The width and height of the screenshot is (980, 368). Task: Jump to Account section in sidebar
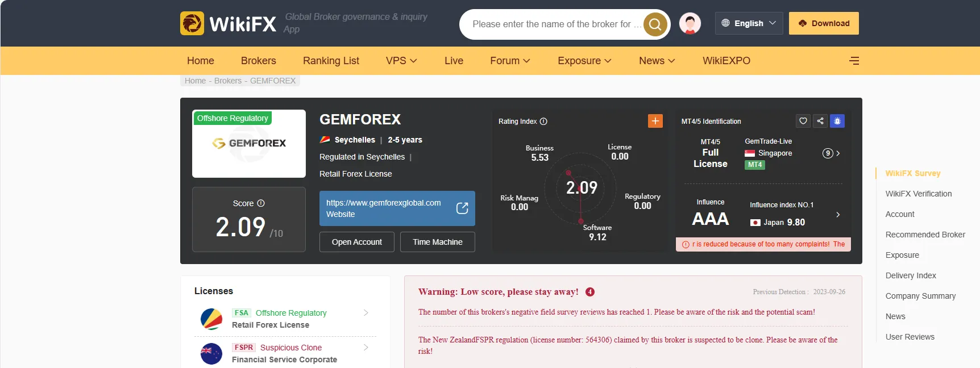pyautogui.click(x=900, y=214)
